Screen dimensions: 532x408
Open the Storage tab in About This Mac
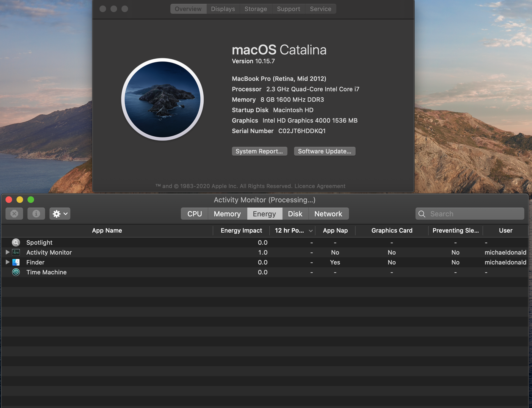point(256,9)
